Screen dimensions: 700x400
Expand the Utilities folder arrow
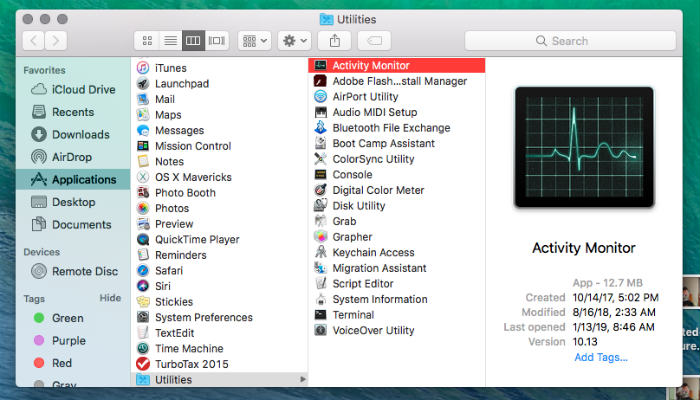point(302,380)
